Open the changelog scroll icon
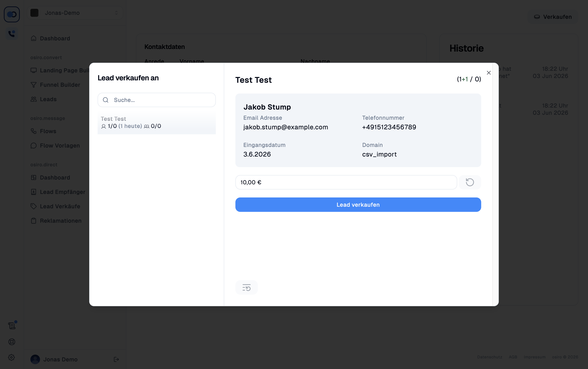 coord(12,326)
